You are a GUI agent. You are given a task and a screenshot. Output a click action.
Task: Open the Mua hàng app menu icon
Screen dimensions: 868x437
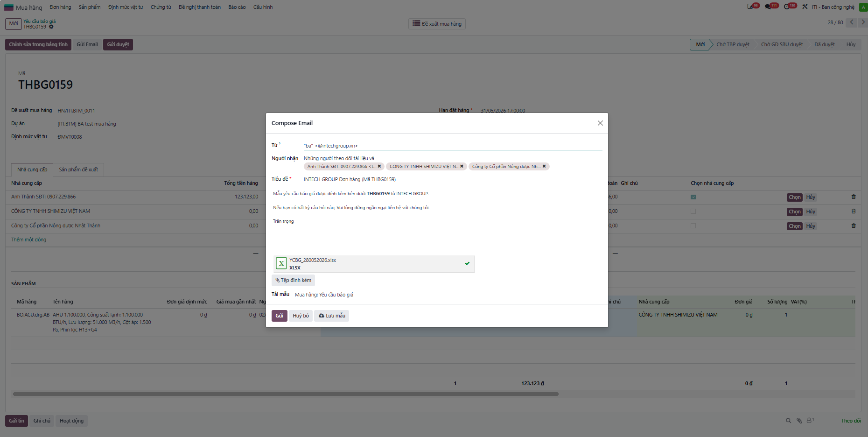(x=9, y=7)
